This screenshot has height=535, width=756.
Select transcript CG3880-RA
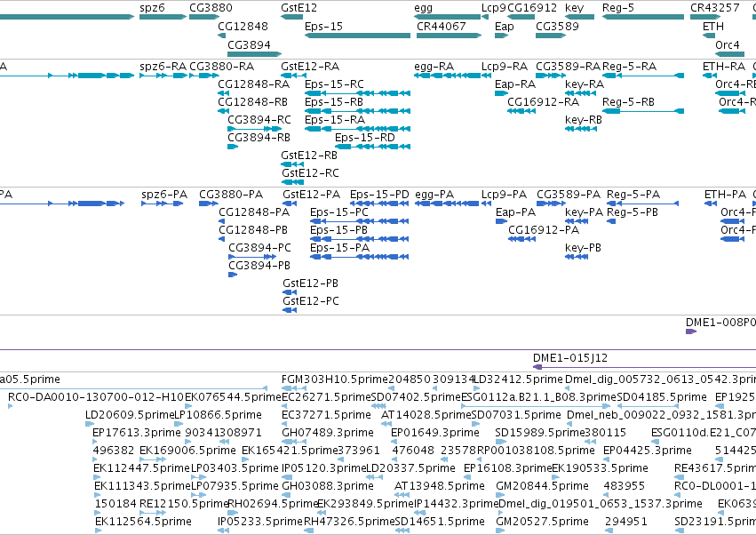204,76
